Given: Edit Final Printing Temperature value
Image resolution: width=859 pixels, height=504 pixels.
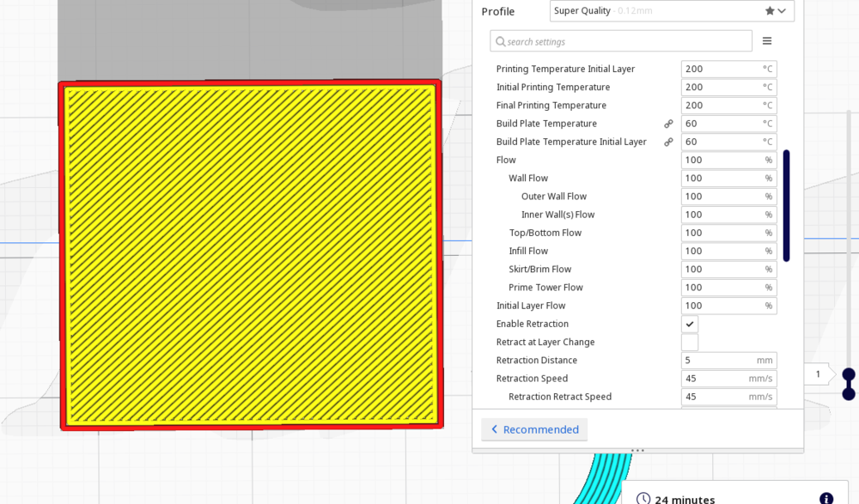Looking at the screenshot, I should tap(728, 106).
